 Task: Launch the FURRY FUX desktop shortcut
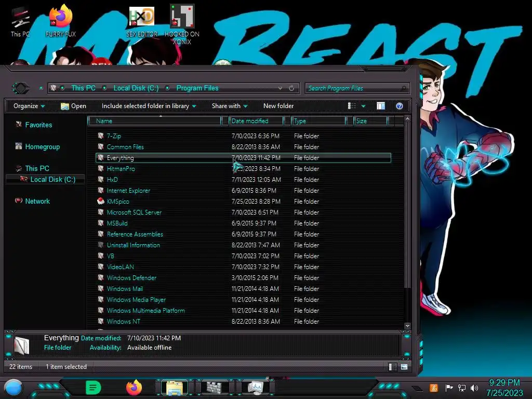[x=60, y=21]
